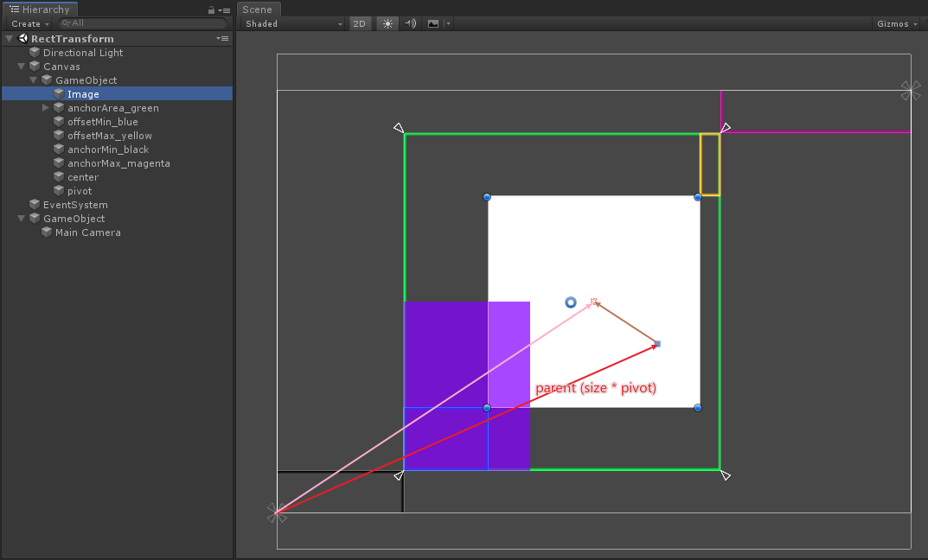Click the offsetMin_blue cube icon
Viewport: 928px width, 560px height.
pos(59,121)
